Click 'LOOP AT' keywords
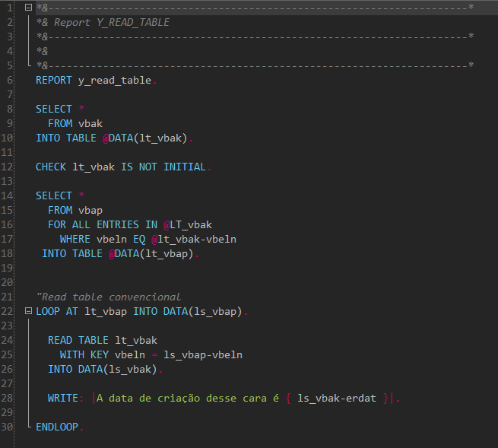The width and height of the screenshot is (498, 448). (x=57, y=311)
